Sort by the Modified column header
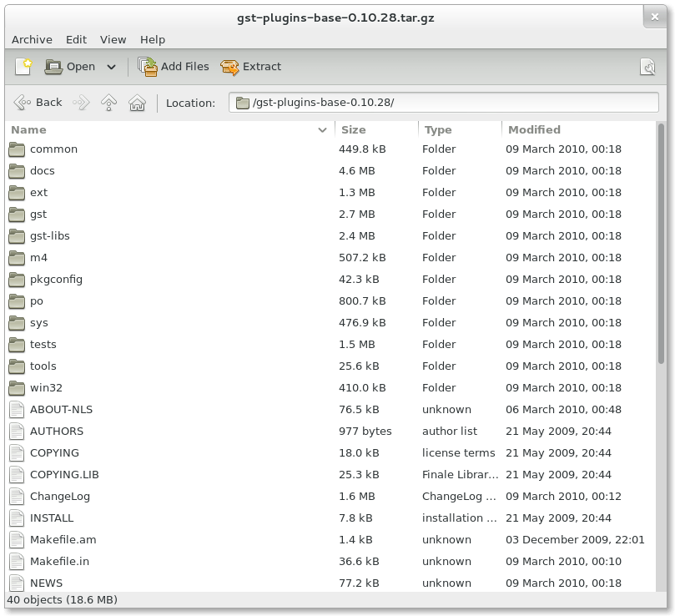The height and width of the screenshot is (616, 675). (x=578, y=129)
